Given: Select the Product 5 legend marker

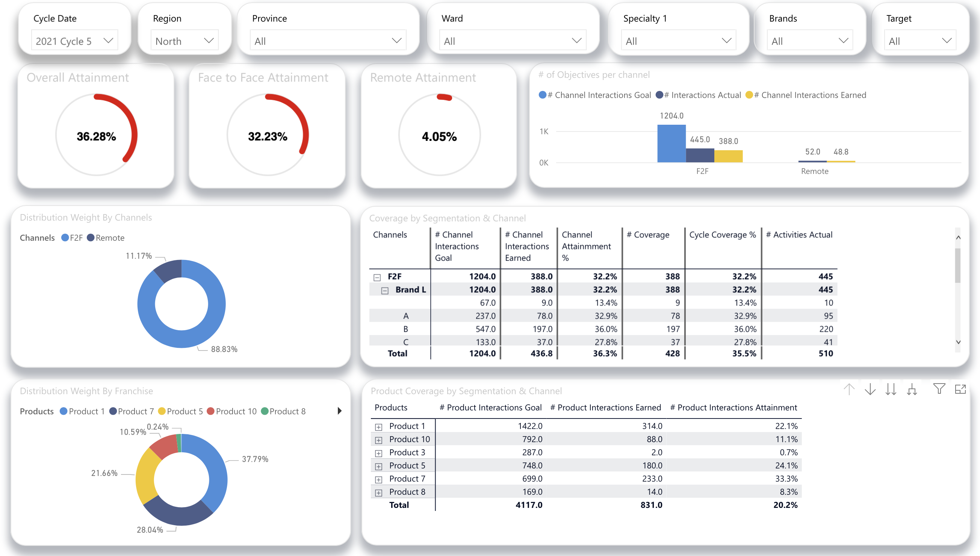Looking at the screenshot, I should pyautogui.click(x=162, y=411).
